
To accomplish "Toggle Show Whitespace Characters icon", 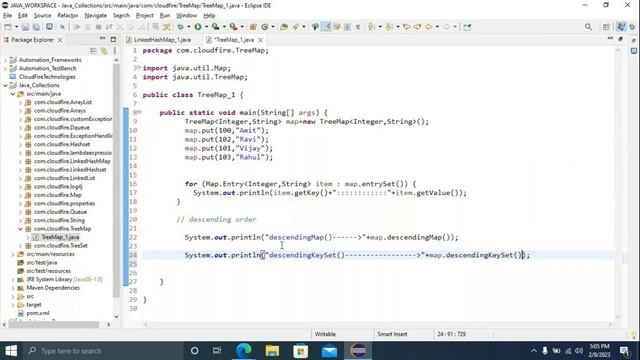I will point(358,27).
